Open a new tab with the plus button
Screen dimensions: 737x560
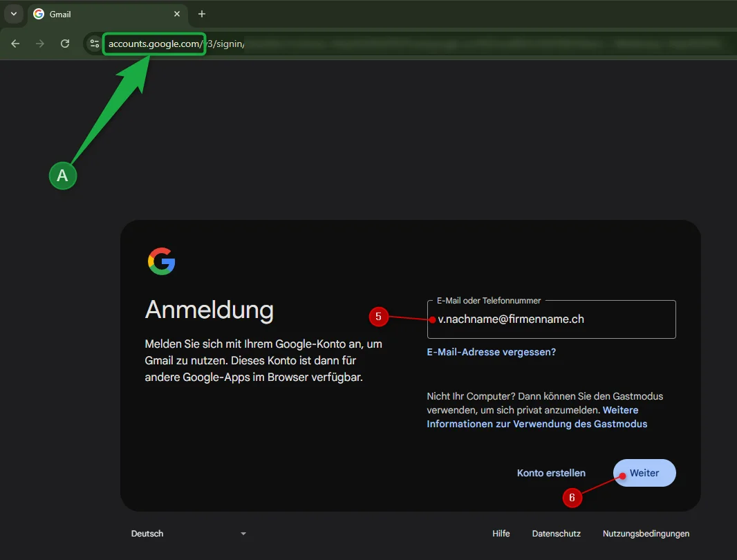[x=202, y=14]
